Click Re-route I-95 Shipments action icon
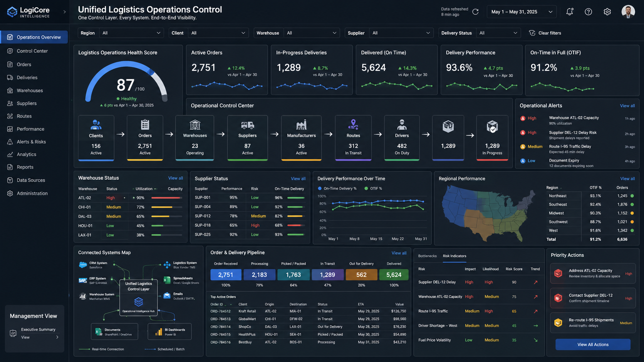The image size is (644, 362). click(558, 323)
